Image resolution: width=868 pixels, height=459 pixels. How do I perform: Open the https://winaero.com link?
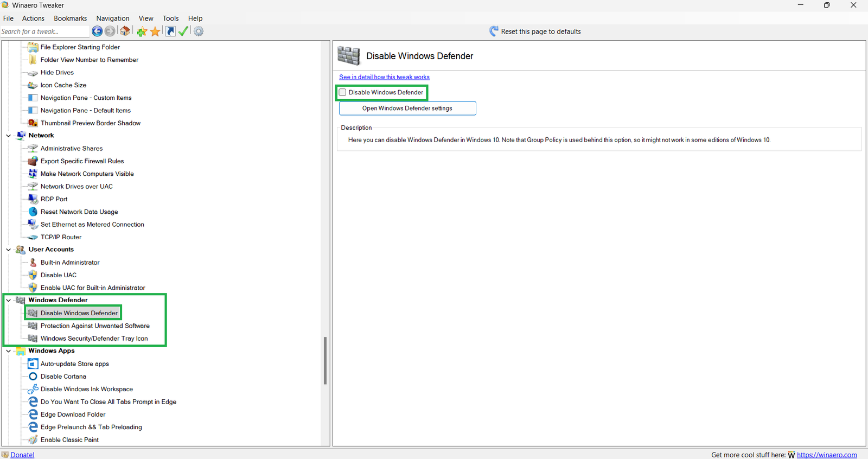pos(827,455)
